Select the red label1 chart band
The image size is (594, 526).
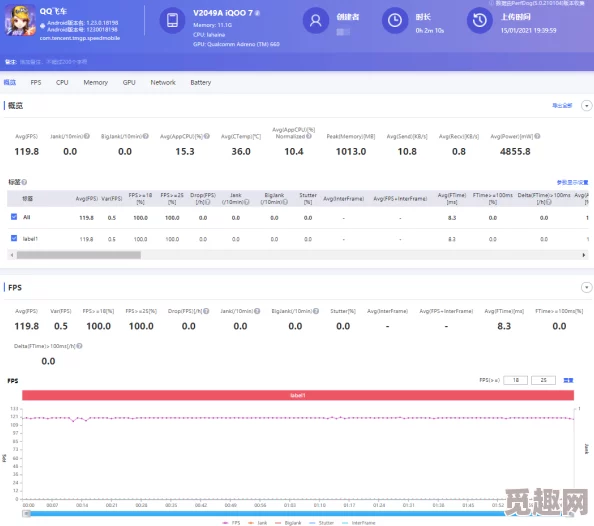click(298, 395)
